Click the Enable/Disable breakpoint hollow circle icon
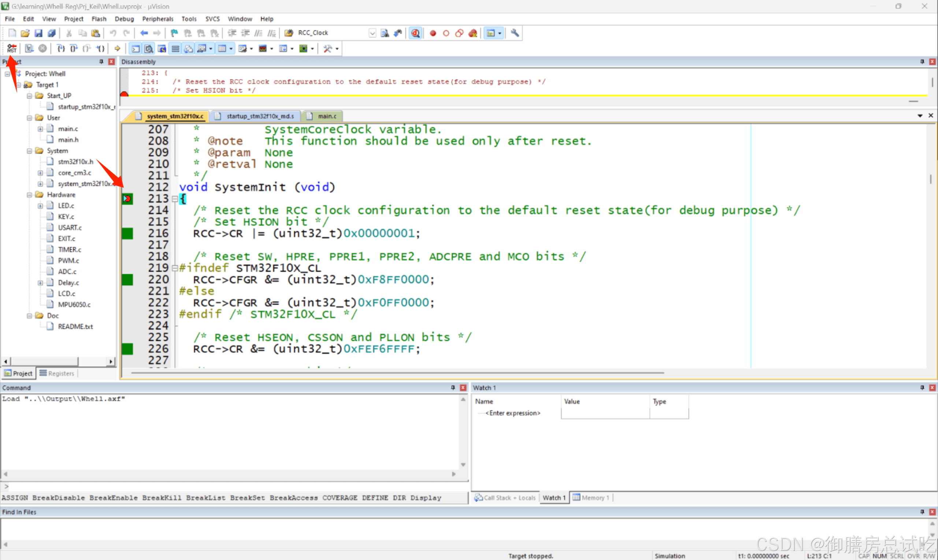Screen dimensions: 938x560 coord(446,33)
